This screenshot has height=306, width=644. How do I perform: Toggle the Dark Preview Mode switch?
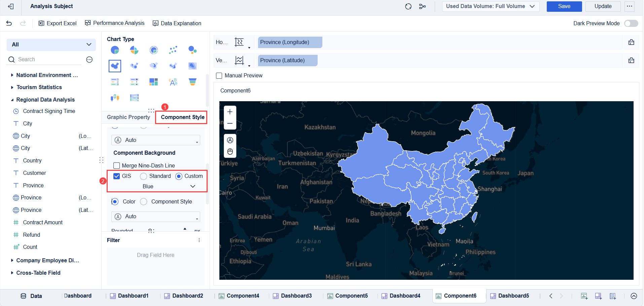click(631, 23)
